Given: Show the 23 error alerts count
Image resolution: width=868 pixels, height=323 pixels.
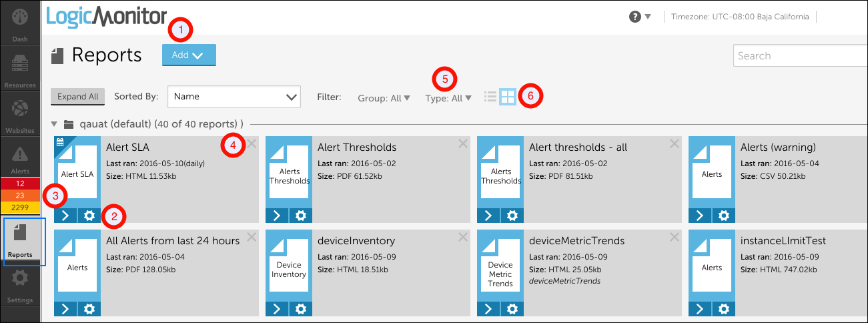Looking at the screenshot, I should coord(20,195).
